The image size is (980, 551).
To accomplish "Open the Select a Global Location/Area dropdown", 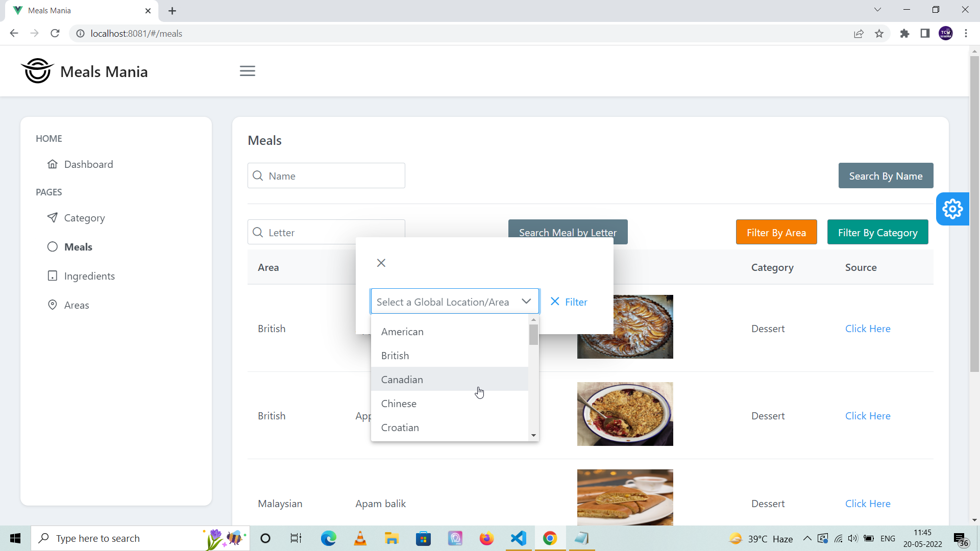I will (x=455, y=302).
